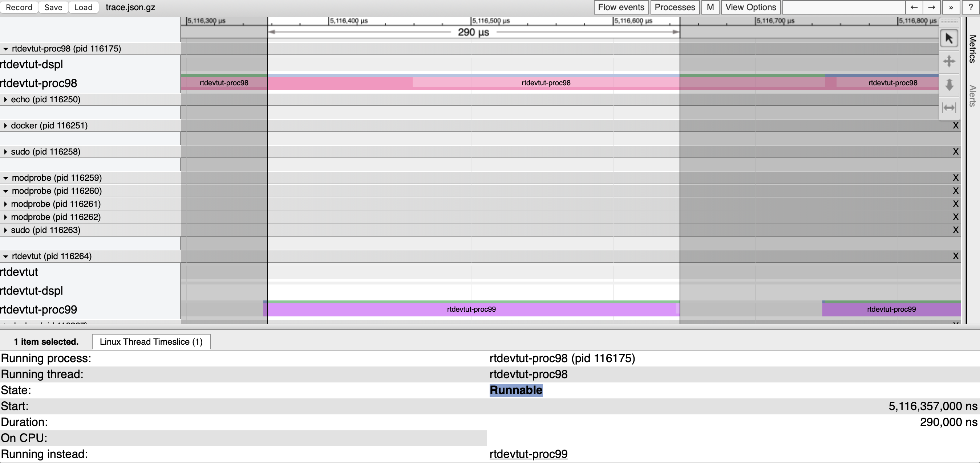Open the Processes menu

tap(675, 7)
